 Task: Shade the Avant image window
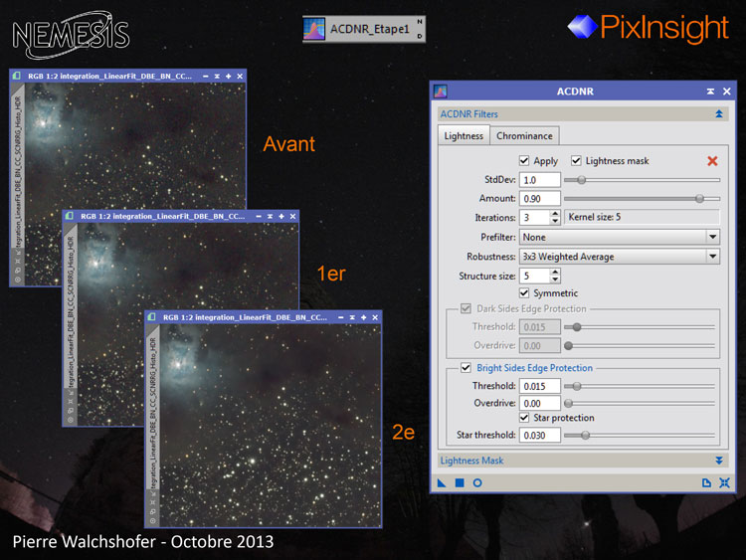pyautogui.click(x=217, y=77)
